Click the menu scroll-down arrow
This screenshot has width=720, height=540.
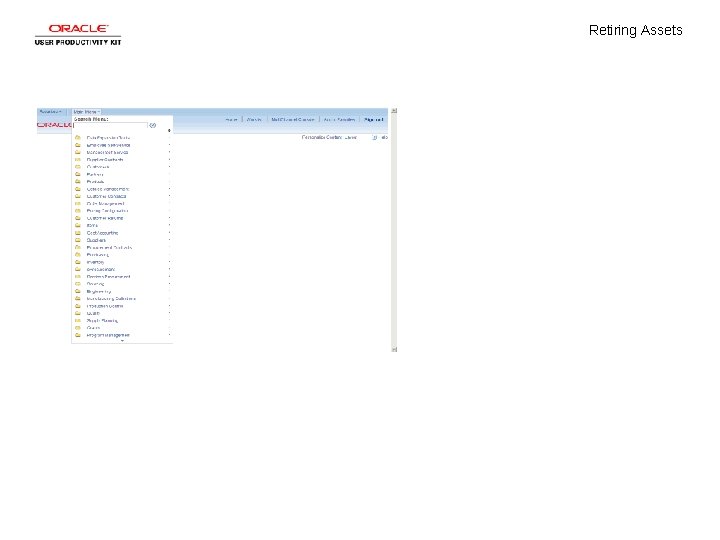[x=122, y=341]
